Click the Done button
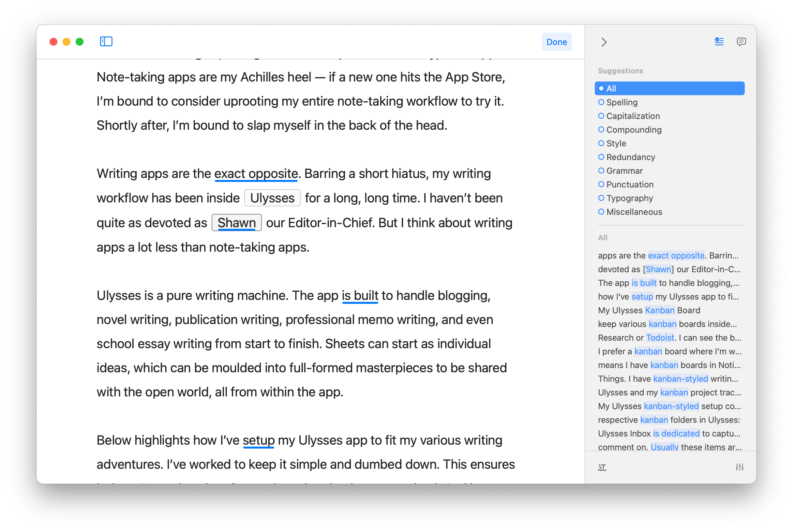Viewport: 793px width, 532px height. (x=557, y=42)
